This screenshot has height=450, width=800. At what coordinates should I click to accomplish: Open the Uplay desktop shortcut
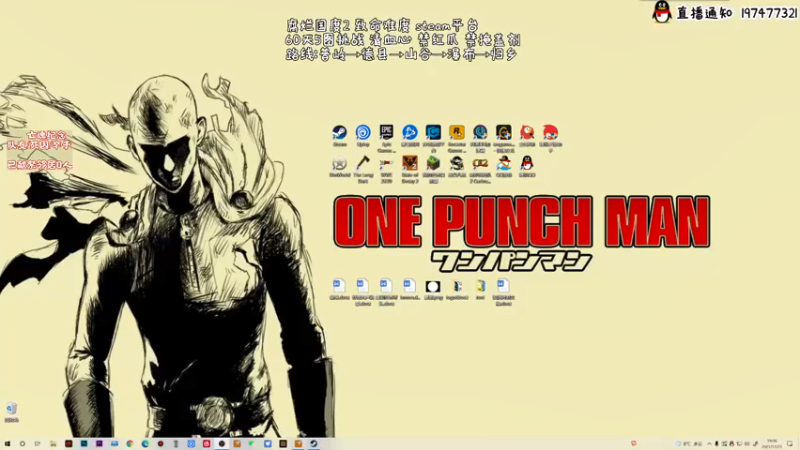(363, 136)
